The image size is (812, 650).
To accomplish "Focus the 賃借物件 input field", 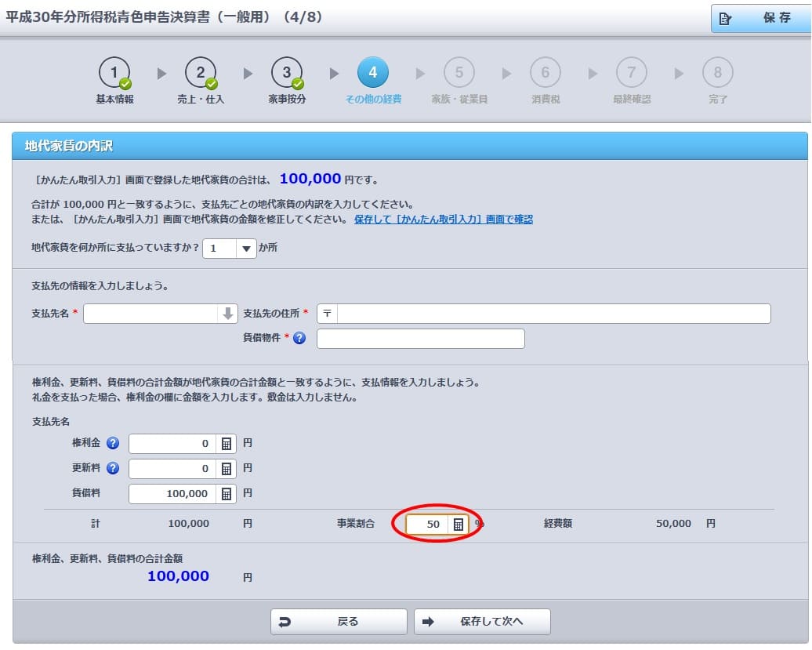I will point(420,339).
